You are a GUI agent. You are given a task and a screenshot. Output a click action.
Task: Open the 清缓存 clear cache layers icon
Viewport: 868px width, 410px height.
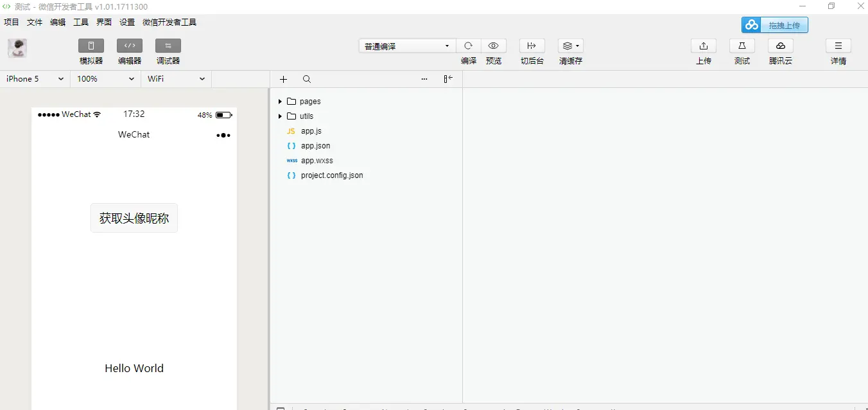tap(571, 46)
